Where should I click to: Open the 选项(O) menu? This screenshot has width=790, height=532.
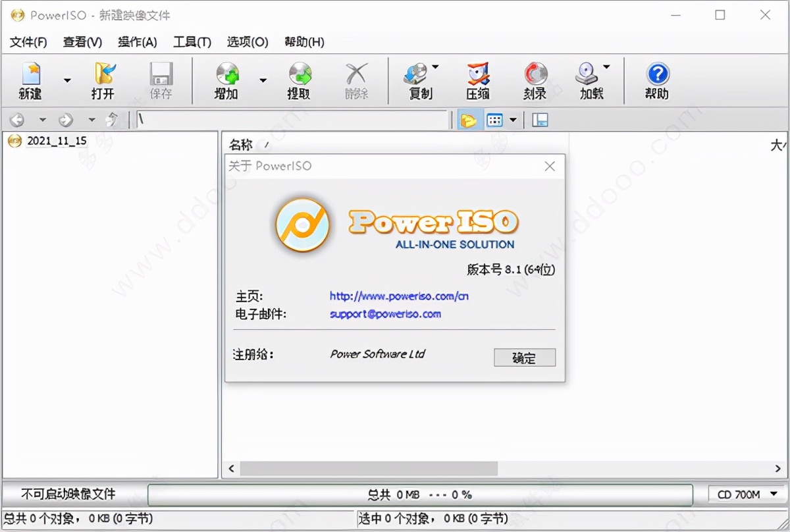[247, 41]
